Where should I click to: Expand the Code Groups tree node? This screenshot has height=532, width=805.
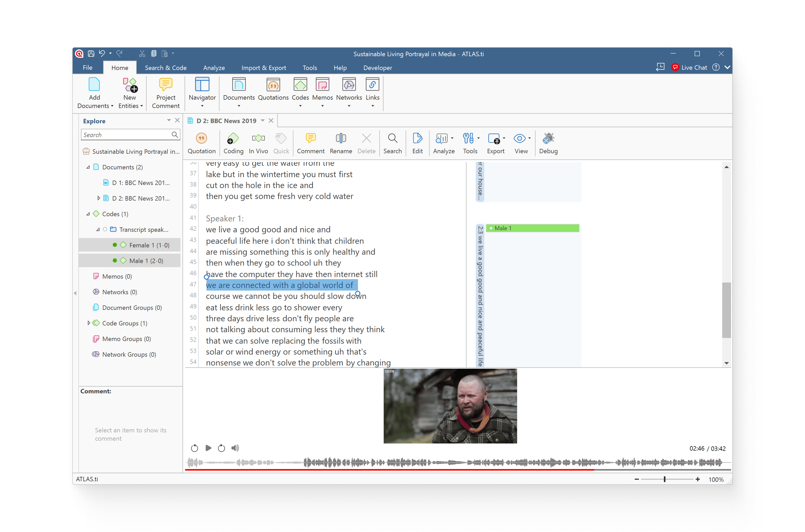[89, 323]
